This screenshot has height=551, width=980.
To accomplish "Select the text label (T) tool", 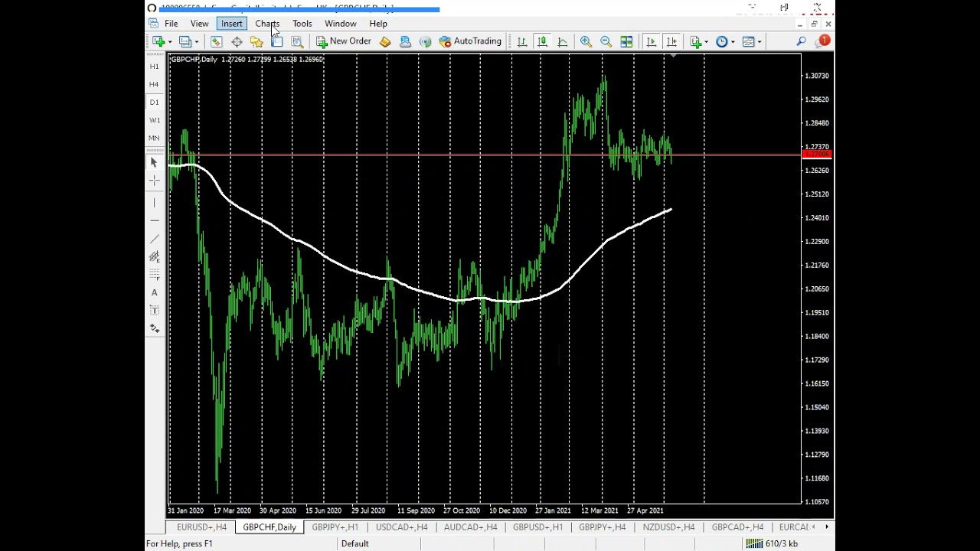I will [154, 311].
